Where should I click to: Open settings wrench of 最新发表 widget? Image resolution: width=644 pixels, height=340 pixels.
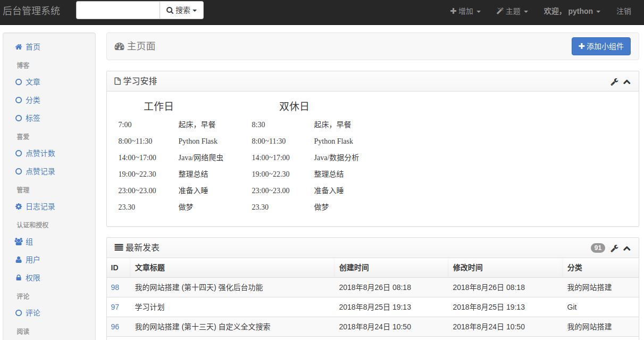(614, 248)
